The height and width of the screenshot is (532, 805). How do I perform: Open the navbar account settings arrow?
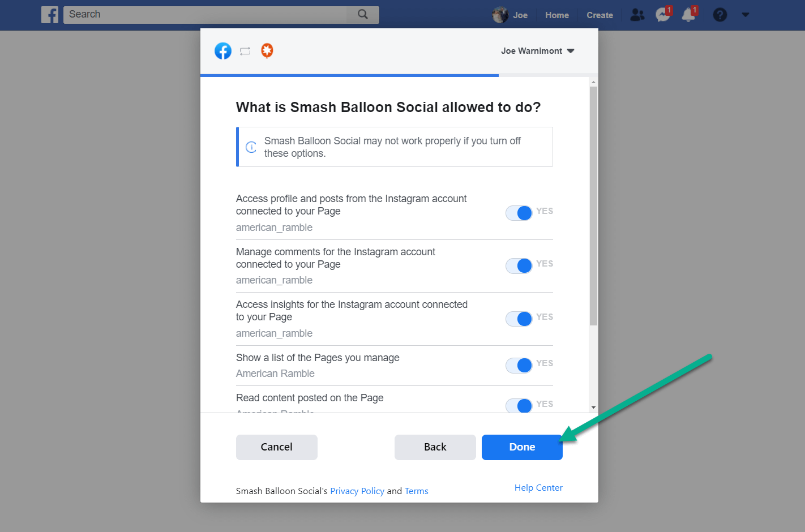click(x=745, y=15)
